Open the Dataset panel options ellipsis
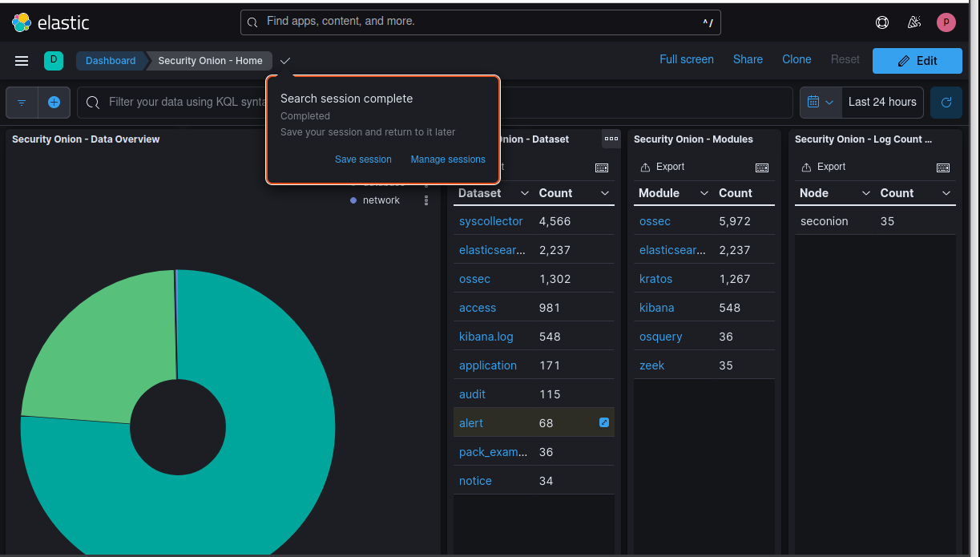The width and height of the screenshot is (980, 557). click(x=611, y=139)
